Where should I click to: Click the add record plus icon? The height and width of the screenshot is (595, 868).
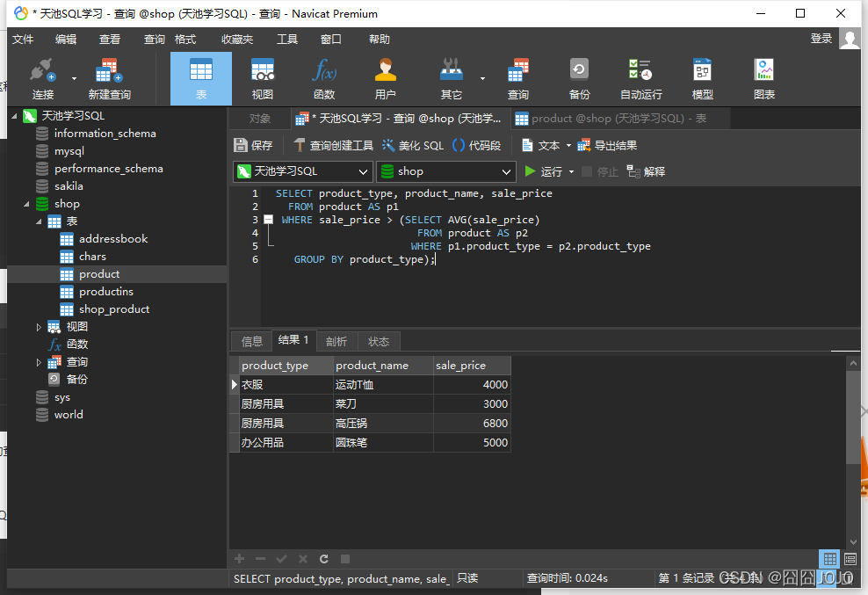240,558
